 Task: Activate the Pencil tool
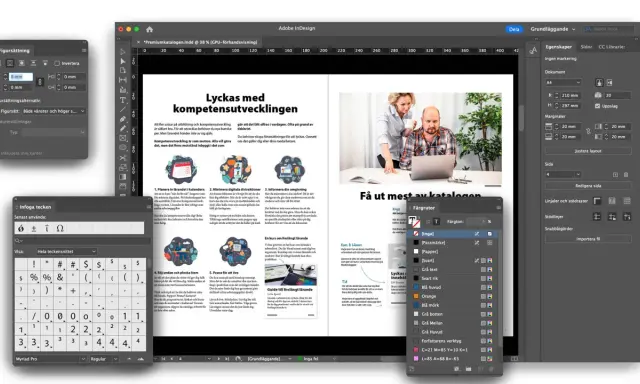123,129
